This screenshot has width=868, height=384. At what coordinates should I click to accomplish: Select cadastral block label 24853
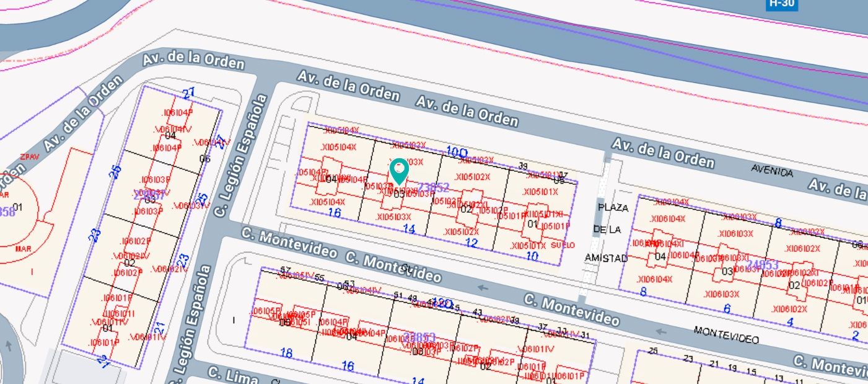coord(762,265)
